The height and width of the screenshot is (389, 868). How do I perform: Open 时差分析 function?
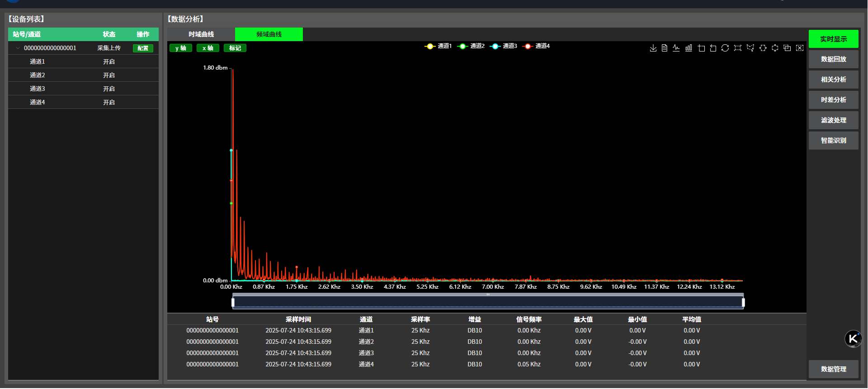coord(834,100)
